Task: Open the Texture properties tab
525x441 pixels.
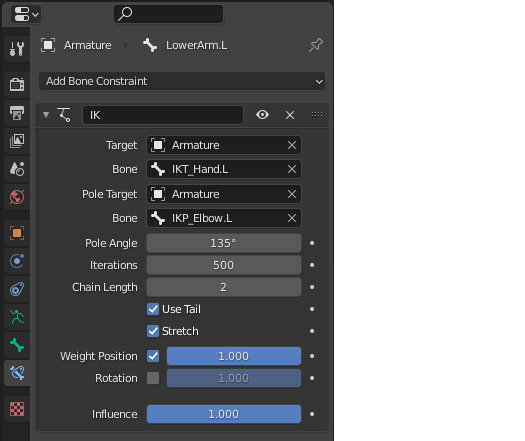Action: [x=17, y=409]
